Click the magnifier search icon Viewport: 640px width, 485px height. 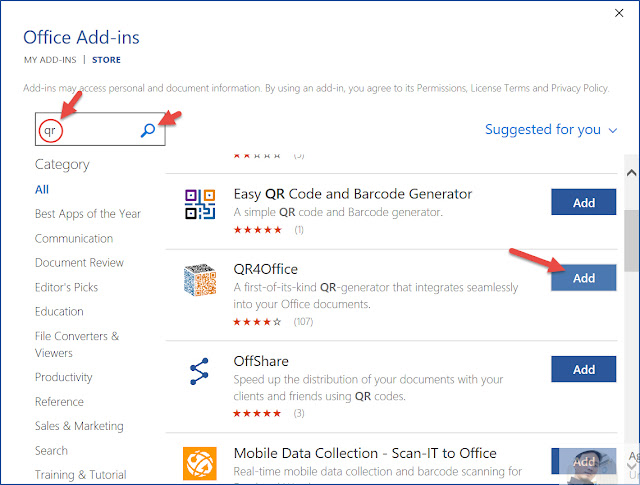[148, 130]
